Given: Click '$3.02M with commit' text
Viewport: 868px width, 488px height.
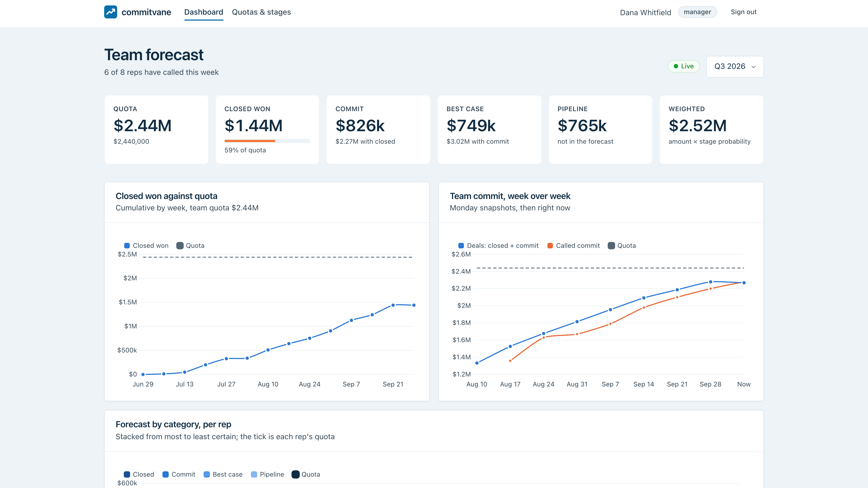Looking at the screenshot, I should coord(477,142).
